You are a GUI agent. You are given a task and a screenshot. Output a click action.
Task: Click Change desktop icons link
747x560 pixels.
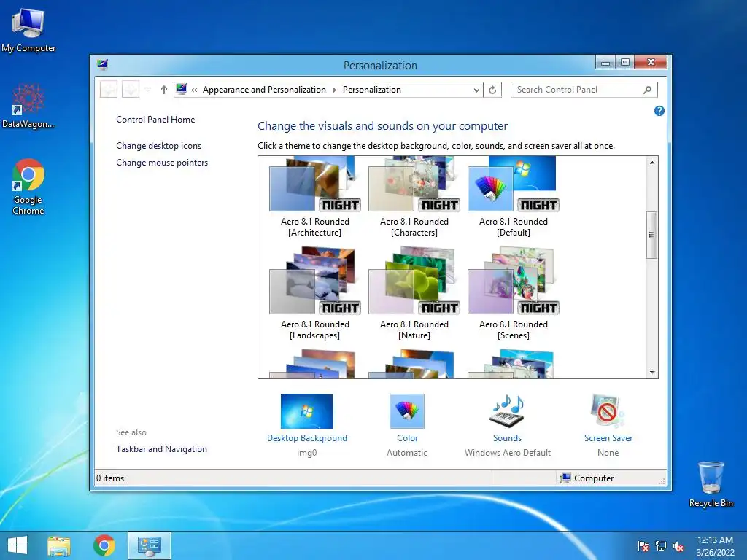(x=158, y=146)
